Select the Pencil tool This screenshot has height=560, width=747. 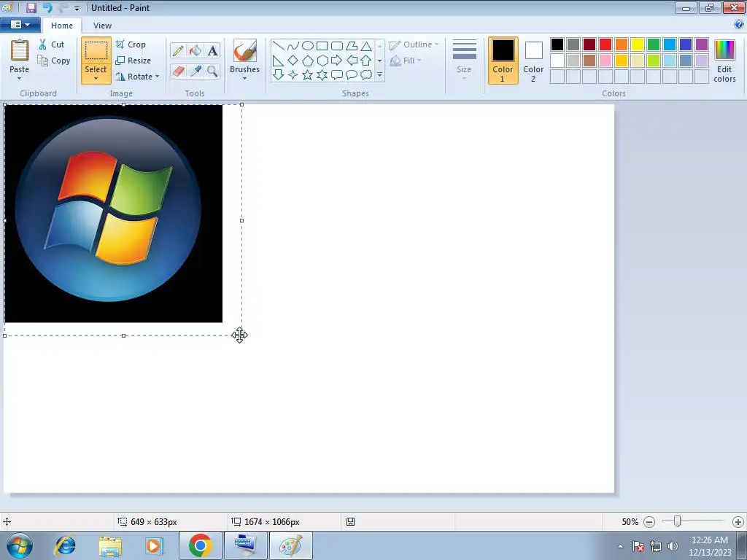point(178,51)
